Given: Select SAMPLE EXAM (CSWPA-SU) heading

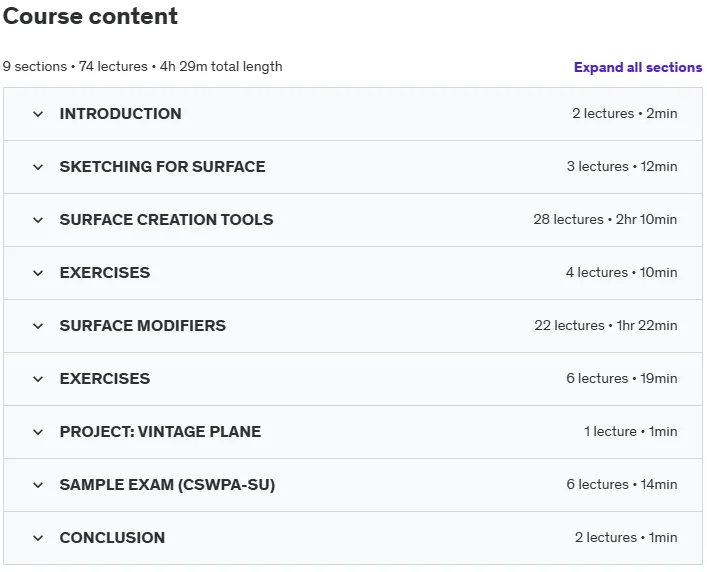Looking at the screenshot, I should pyautogui.click(x=167, y=485).
